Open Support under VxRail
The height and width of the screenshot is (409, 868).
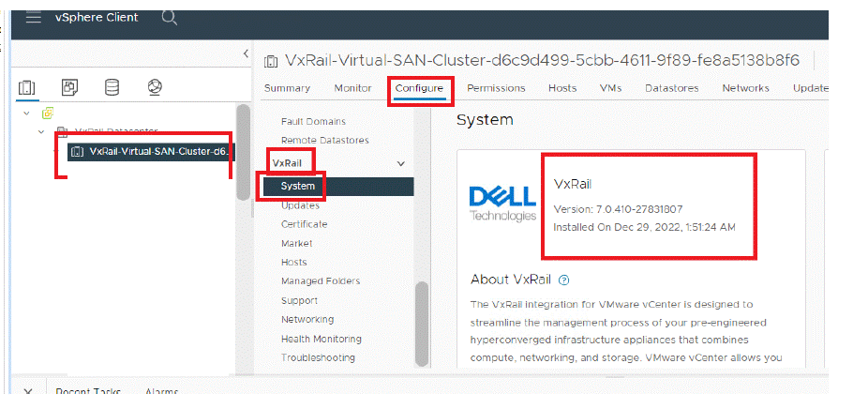[x=299, y=300]
